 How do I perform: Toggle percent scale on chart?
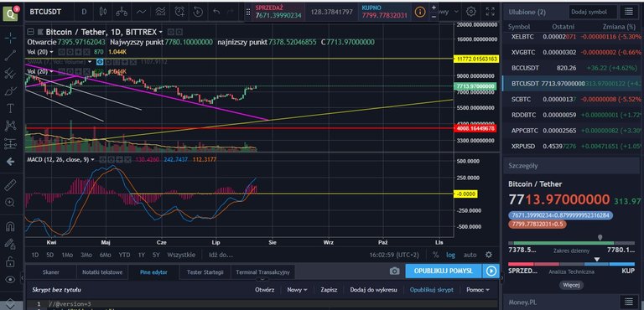435,255
